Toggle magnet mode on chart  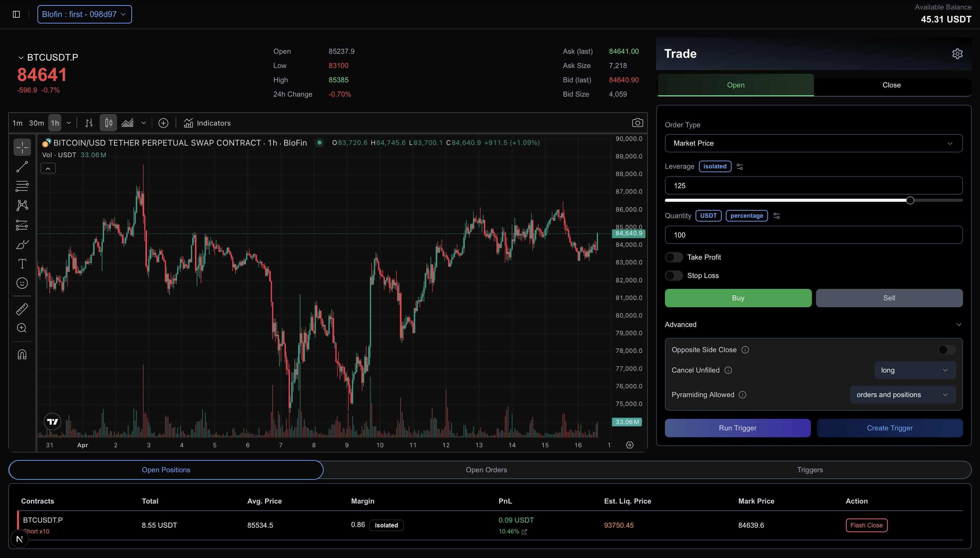(x=22, y=354)
